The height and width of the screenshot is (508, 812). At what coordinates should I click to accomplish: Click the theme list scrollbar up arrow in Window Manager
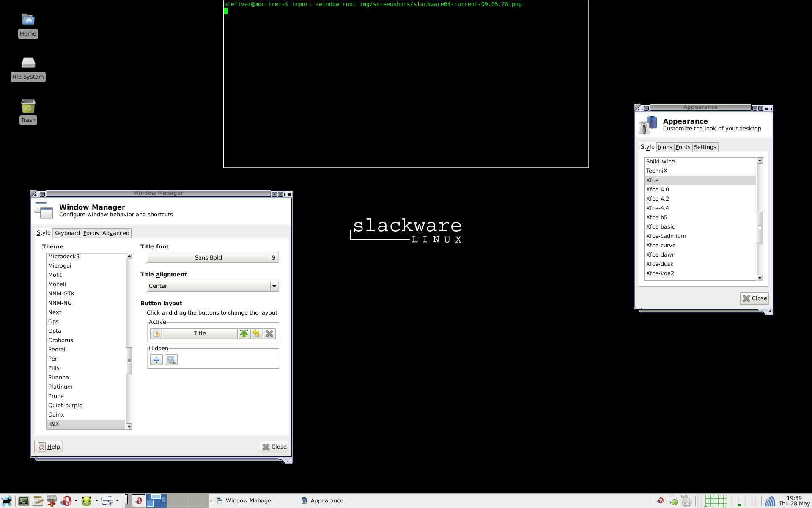pos(129,256)
